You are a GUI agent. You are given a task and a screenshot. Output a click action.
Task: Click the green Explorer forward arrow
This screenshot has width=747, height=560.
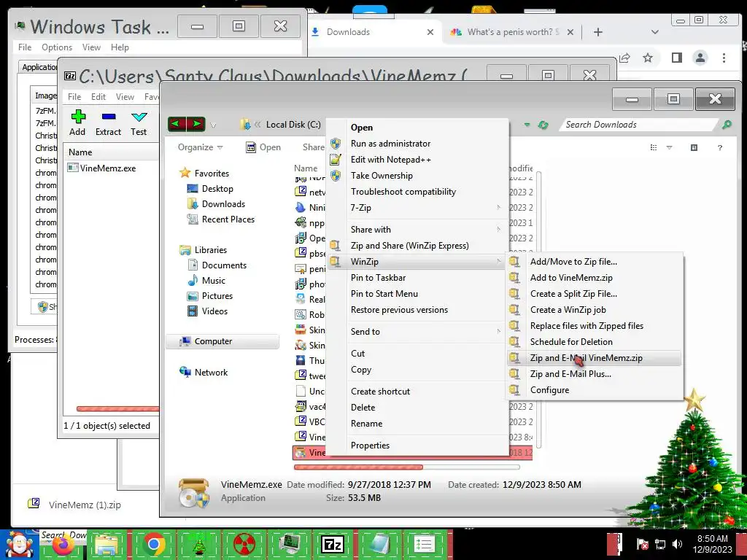[196, 124]
